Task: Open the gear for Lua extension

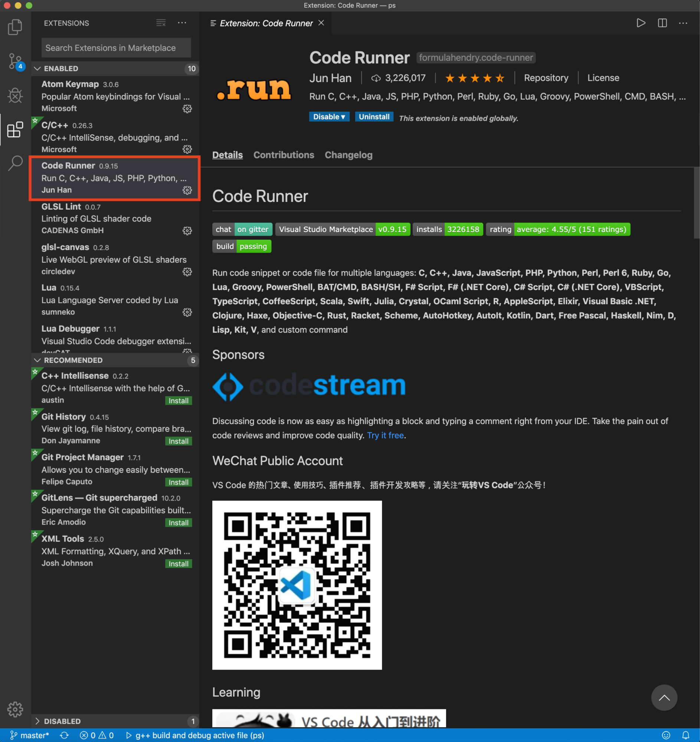Action: click(187, 312)
